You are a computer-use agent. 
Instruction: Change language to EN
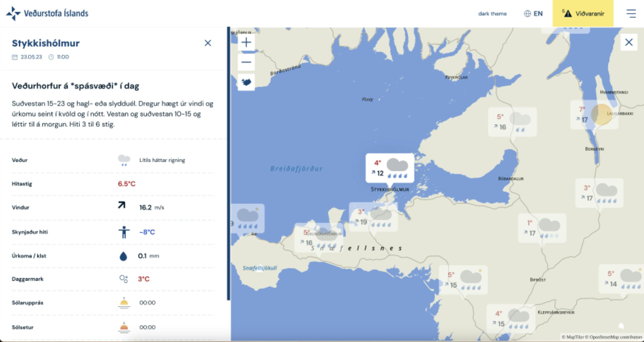pyautogui.click(x=533, y=14)
